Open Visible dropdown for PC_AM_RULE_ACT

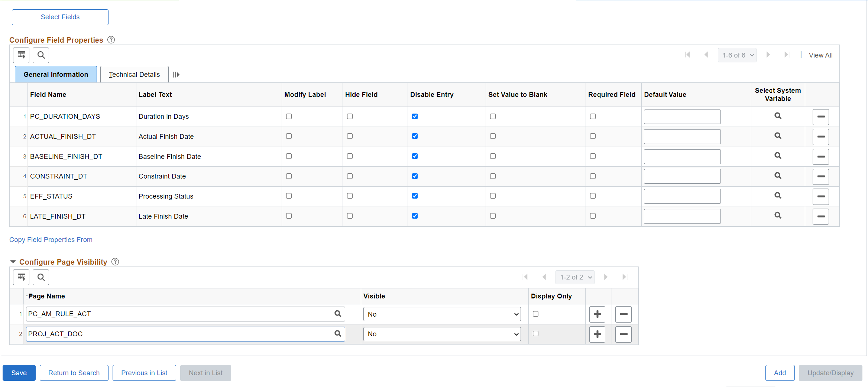click(x=442, y=314)
